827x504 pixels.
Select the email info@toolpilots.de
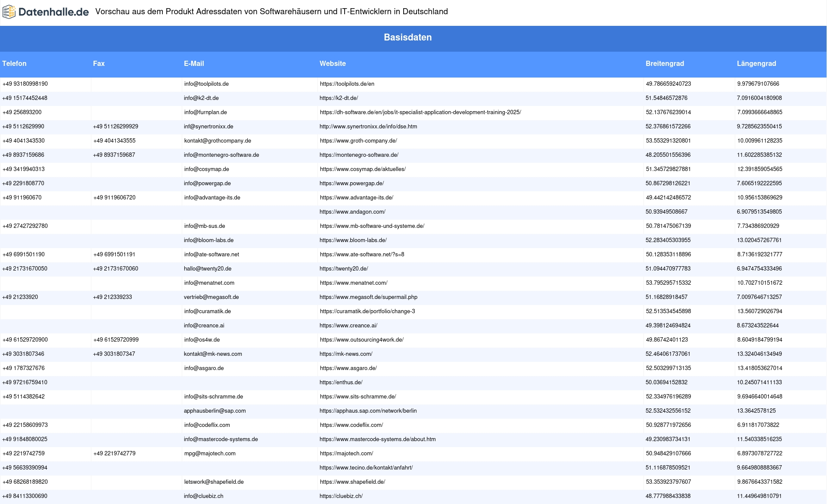point(206,84)
